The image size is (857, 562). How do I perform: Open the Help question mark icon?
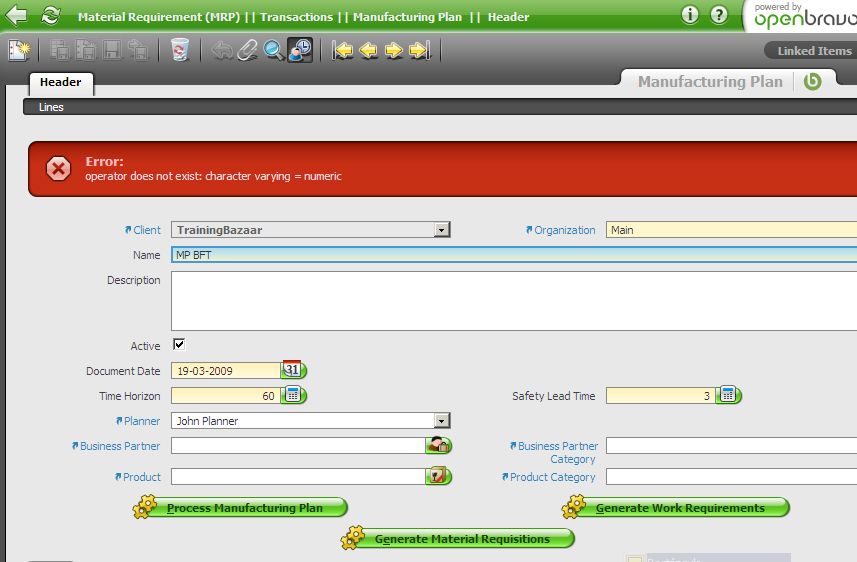pyautogui.click(x=719, y=15)
